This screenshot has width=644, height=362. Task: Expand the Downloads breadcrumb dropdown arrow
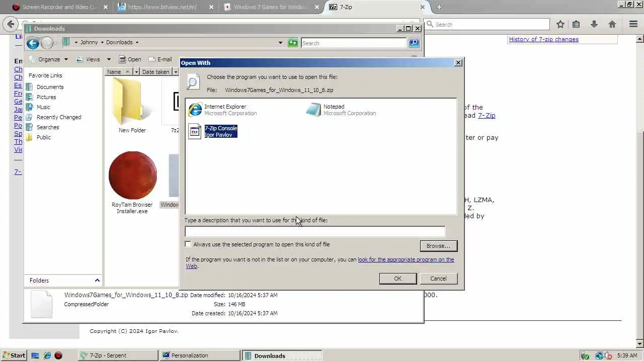click(x=137, y=43)
